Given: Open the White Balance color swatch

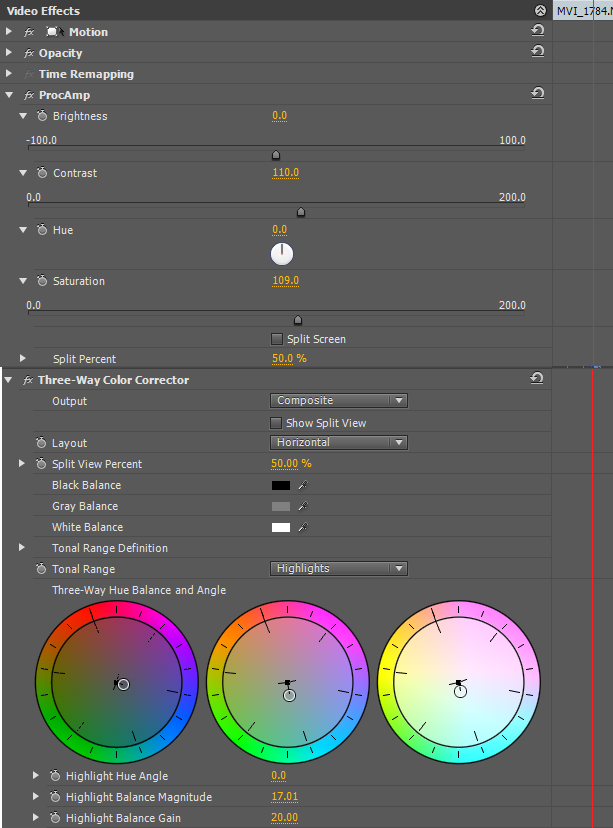Looking at the screenshot, I should [281, 528].
